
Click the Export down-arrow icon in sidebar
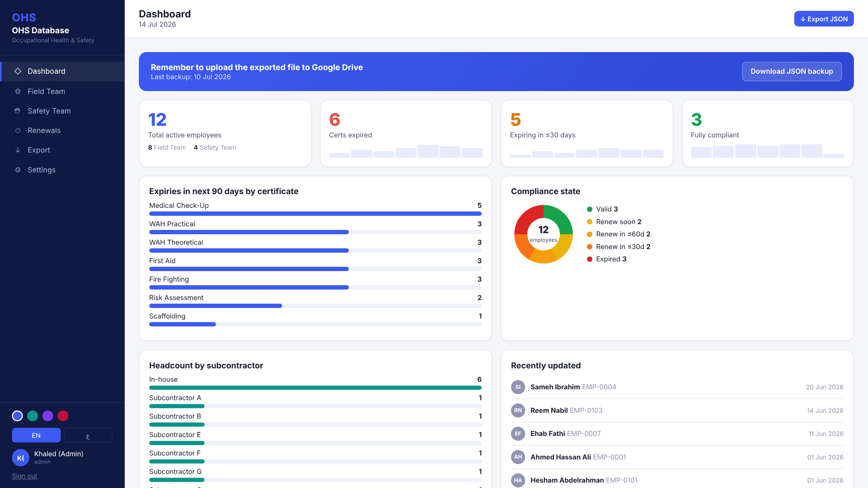pyautogui.click(x=18, y=150)
